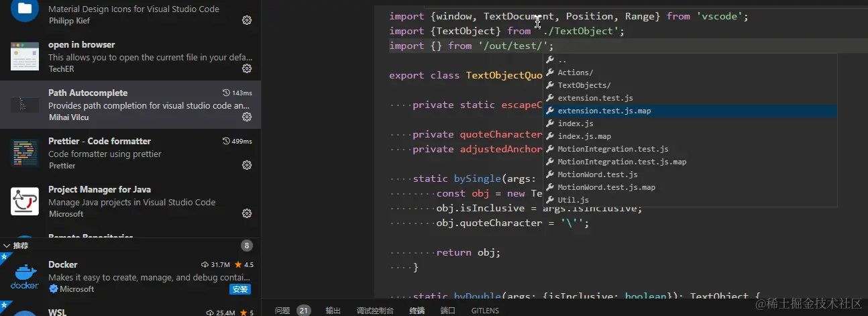Choose the MotionWord.test.js.map suggestion
This screenshot has height=316, width=868.
pyautogui.click(x=690, y=187)
